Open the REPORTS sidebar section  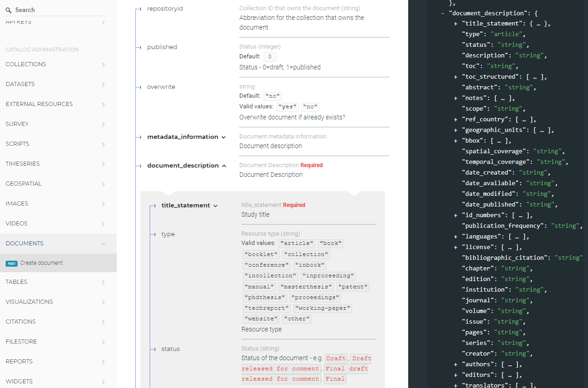[58, 362]
